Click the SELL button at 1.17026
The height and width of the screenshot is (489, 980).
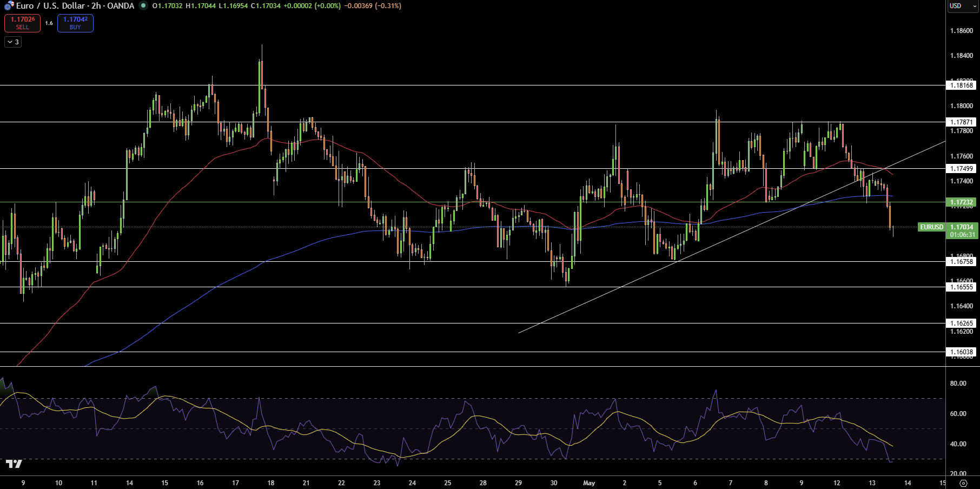(x=23, y=23)
